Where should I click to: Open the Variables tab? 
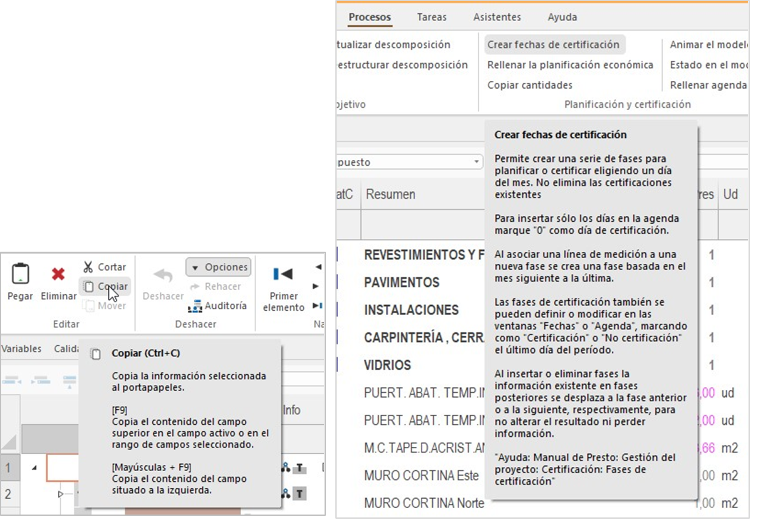21,349
